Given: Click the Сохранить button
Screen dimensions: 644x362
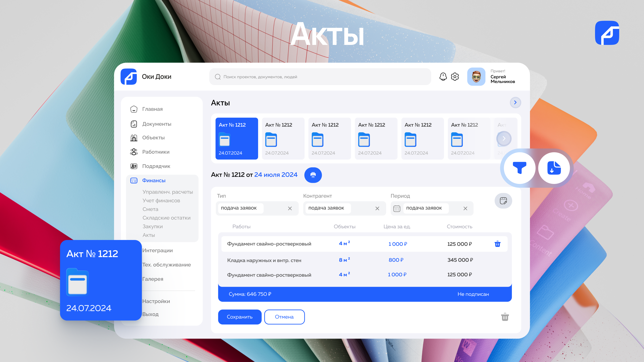Looking at the screenshot, I should tap(240, 317).
